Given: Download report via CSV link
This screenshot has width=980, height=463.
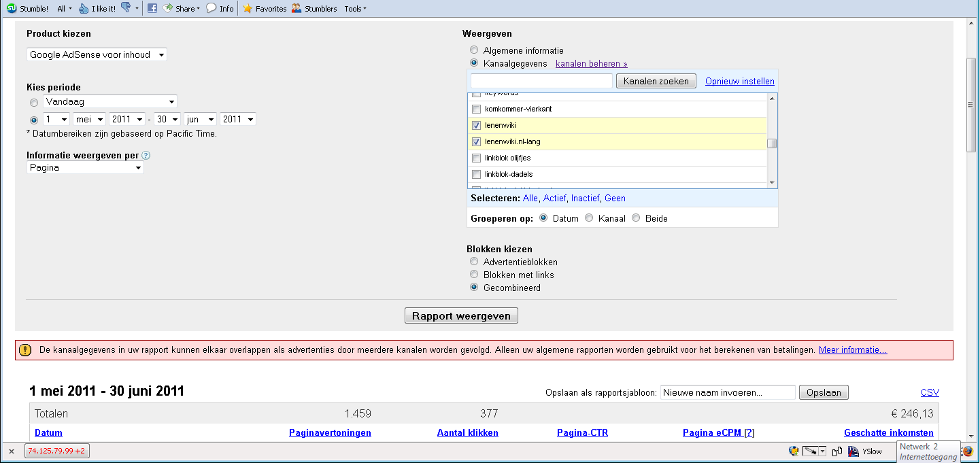Looking at the screenshot, I should (930, 392).
